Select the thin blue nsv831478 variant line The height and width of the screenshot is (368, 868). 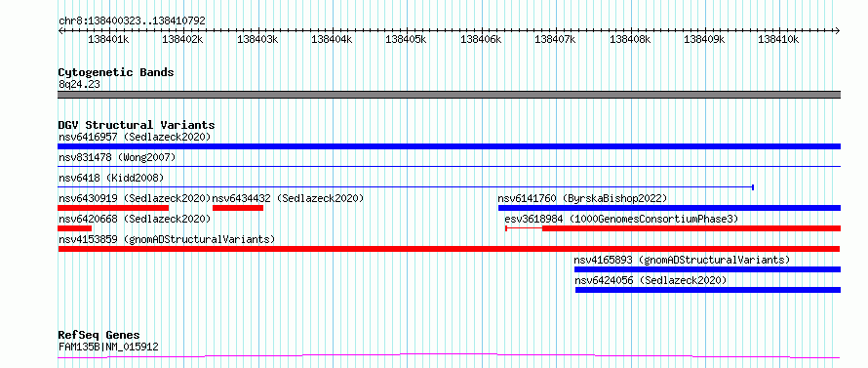tap(449, 166)
